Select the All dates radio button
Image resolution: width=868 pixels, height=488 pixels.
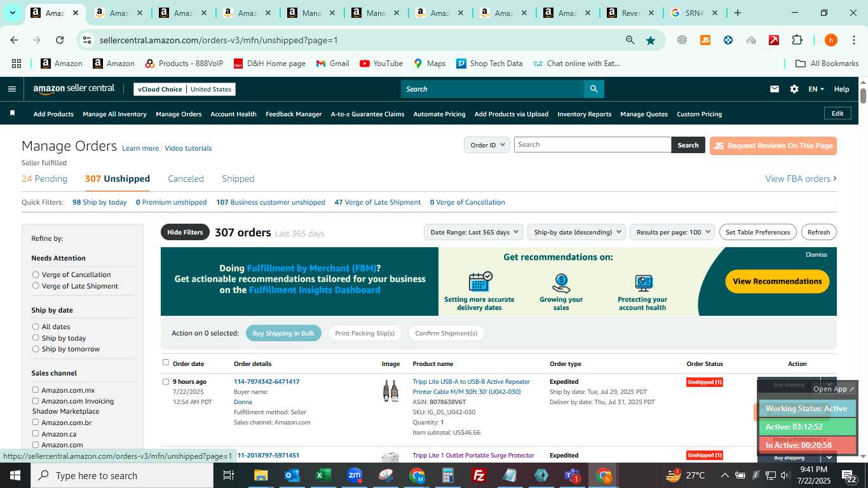pos(36,327)
